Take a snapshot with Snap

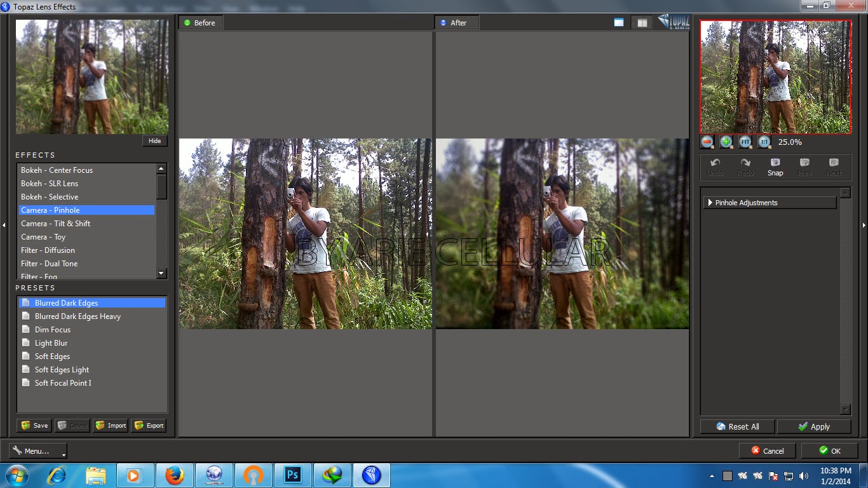pyautogui.click(x=775, y=167)
